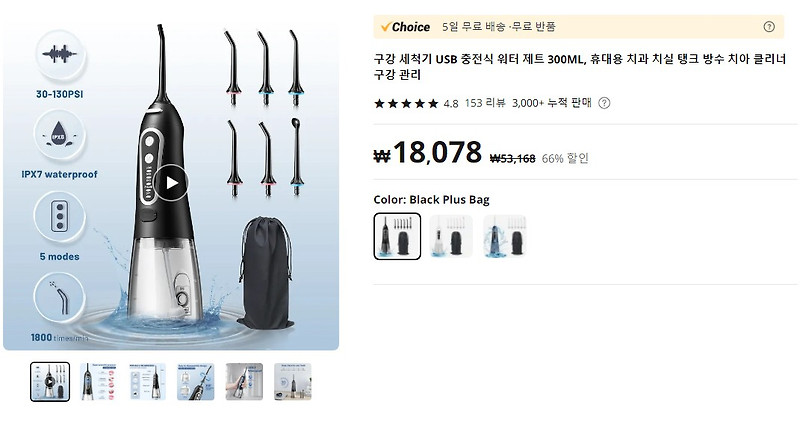Click the question mark beside cumulative sales
Screen dimensions: 800x425
click(x=604, y=103)
